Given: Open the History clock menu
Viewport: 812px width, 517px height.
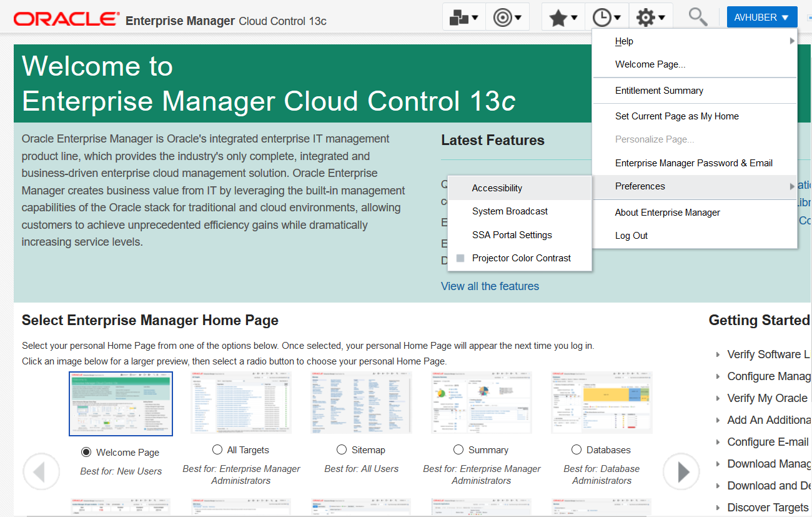Looking at the screenshot, I should tap(607, 17).
